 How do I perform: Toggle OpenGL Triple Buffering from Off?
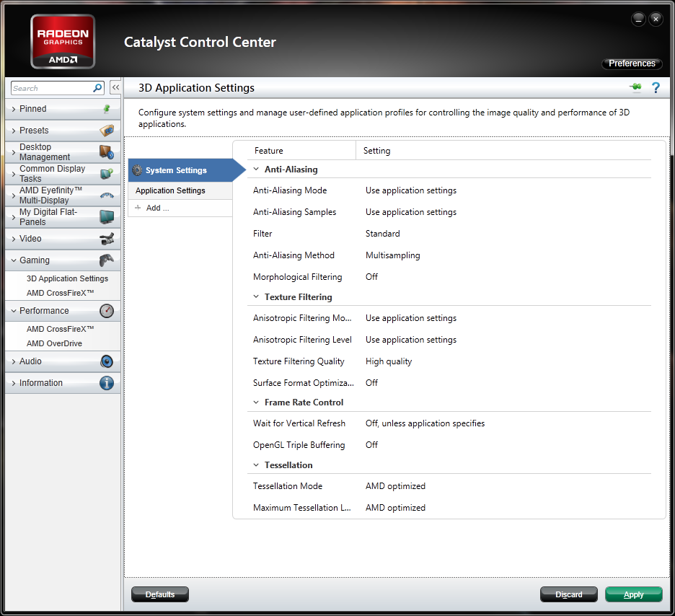click(371, 444)
